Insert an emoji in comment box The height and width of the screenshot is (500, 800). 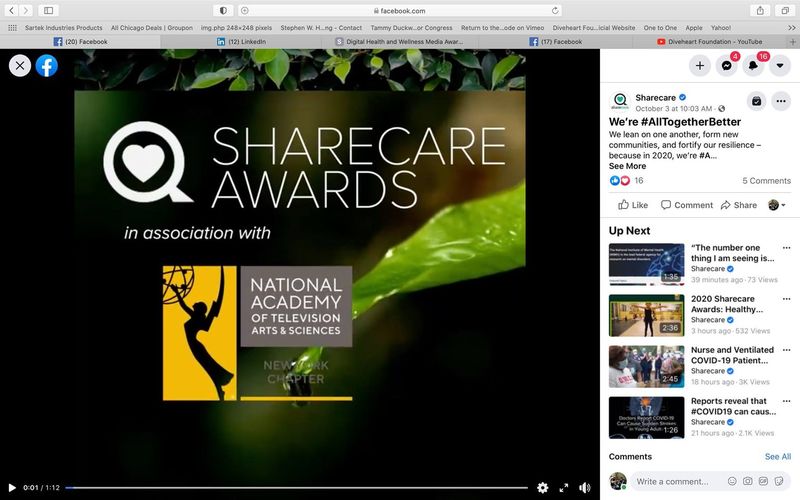point(733,481)
